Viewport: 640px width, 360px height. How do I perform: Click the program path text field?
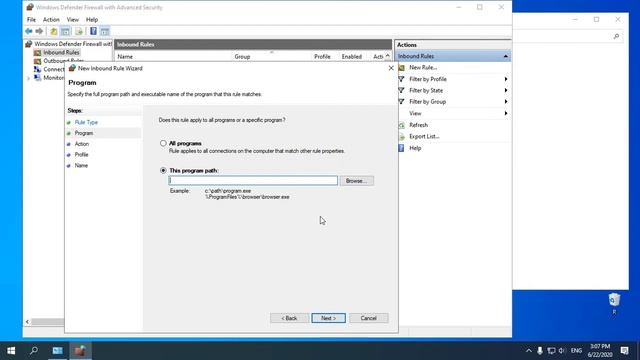(x=253, y=180)
